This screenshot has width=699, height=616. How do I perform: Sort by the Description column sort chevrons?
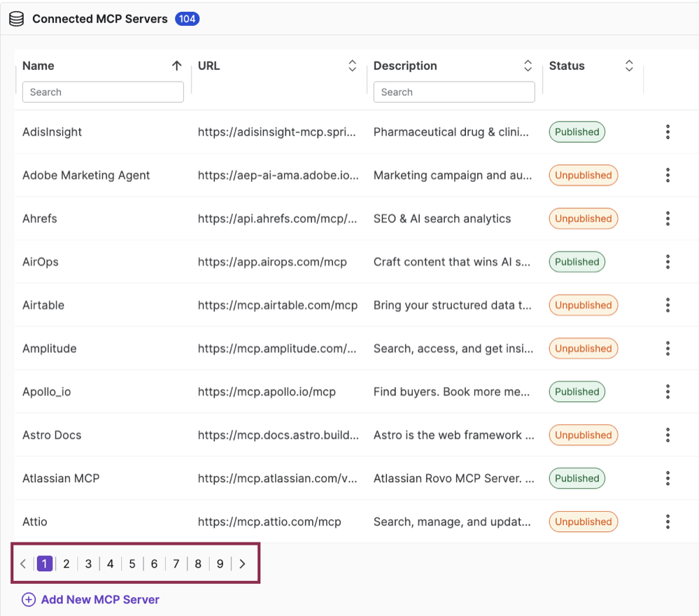point(528,66)
